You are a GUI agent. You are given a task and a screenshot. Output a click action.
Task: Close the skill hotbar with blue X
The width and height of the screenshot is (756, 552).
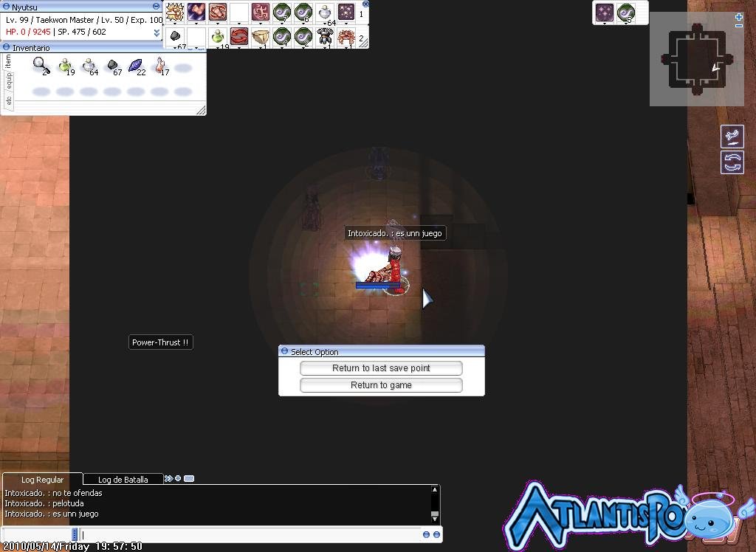(365, 4)
